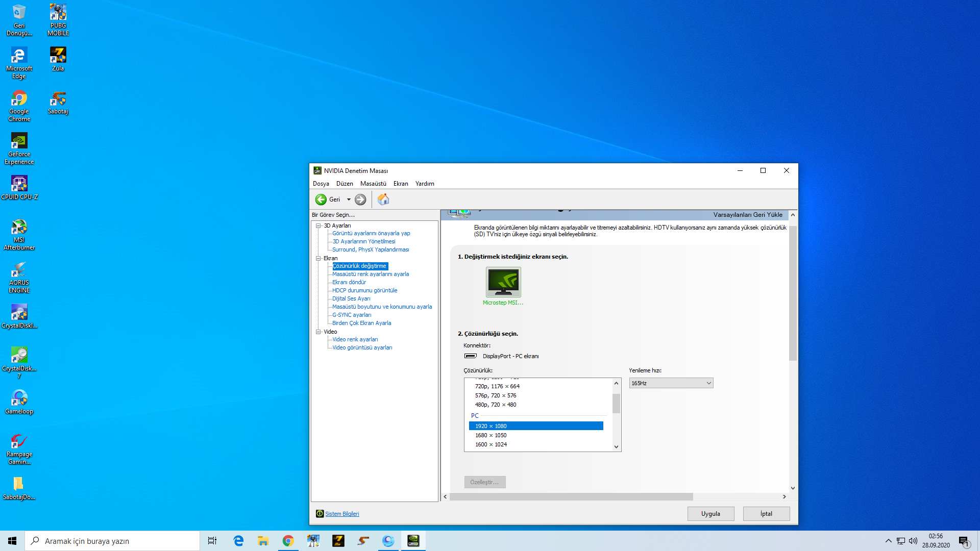Click the Özelleştir button
980x551 pixels.
pyautogui.click(x=485, y=482)
